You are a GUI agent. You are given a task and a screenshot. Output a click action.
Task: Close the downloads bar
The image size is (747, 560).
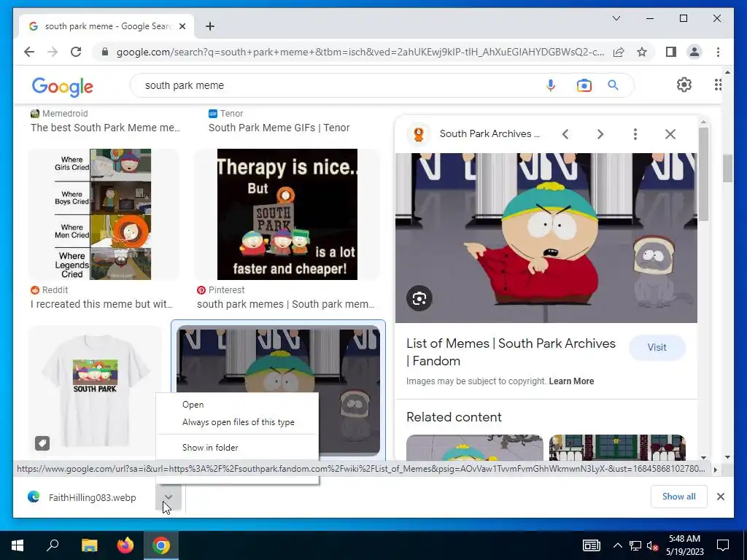[x=721, y=497]
